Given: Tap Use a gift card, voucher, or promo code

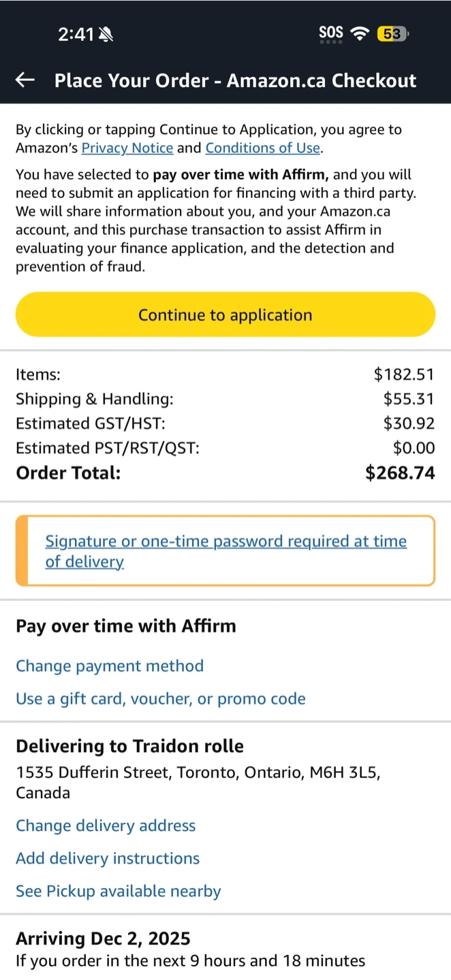Looking at the screenshot, I should pos(161,698).
